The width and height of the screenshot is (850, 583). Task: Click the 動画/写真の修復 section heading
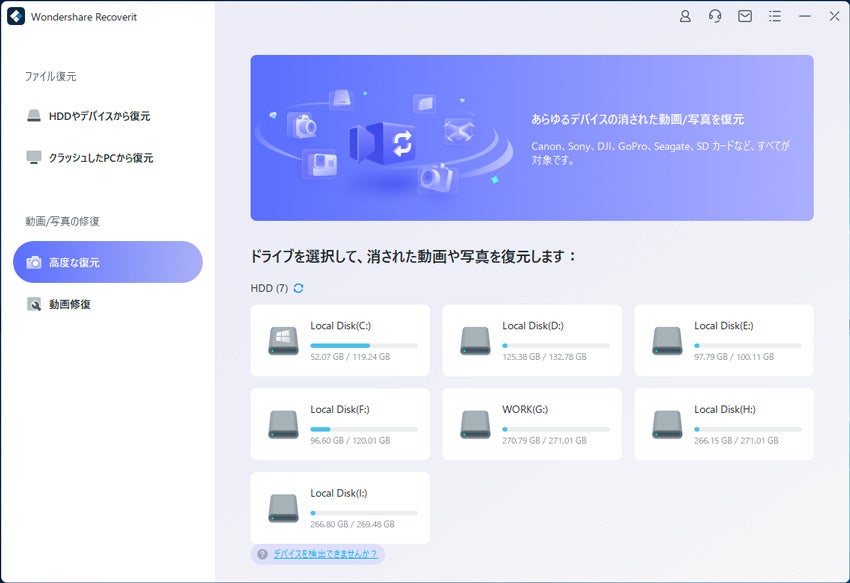62,221
